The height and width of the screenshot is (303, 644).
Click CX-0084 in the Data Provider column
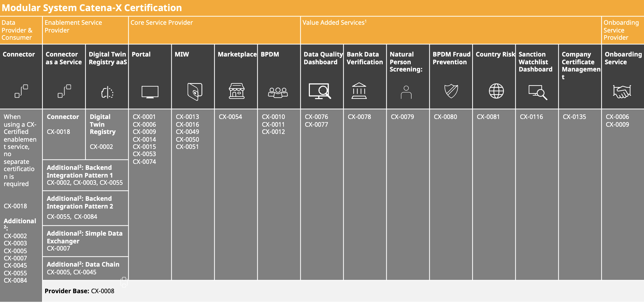pyautogui.click(x=15, y=280)
